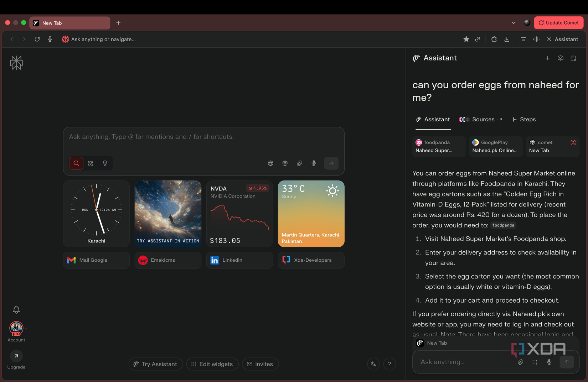Open the Account dropdown menu
Image resolution: width=588 pixels, height=382 pixels.
click(x=16, y=331)
